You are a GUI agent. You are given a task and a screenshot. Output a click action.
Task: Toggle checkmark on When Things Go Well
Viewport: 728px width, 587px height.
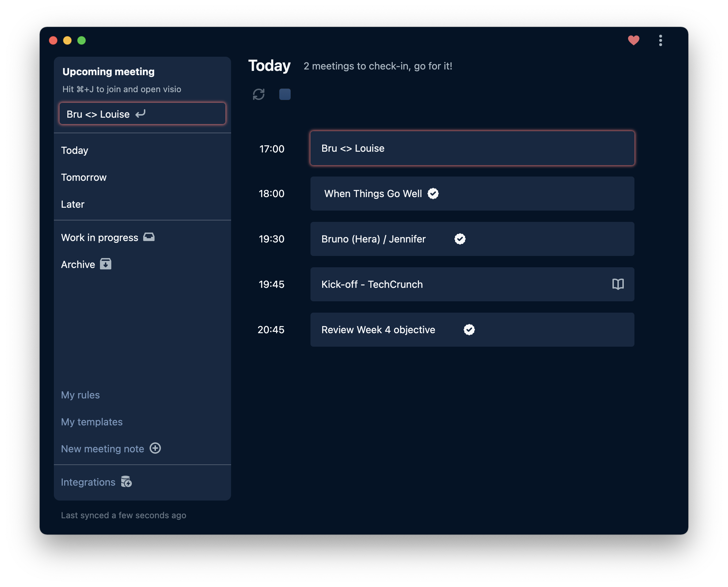click(x=433, y=194)
